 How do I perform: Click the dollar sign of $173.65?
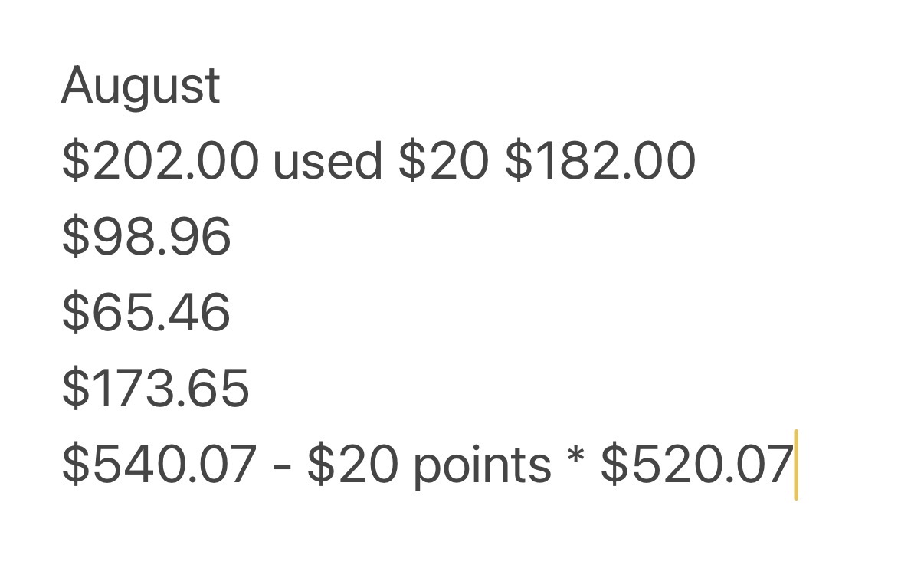75,388
